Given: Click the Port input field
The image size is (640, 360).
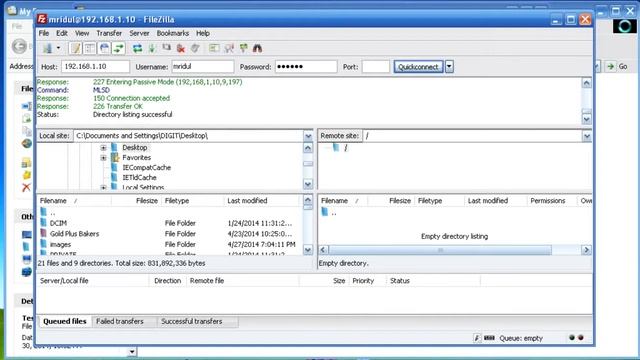Looking at the screenshot, I should coord(376,67).
